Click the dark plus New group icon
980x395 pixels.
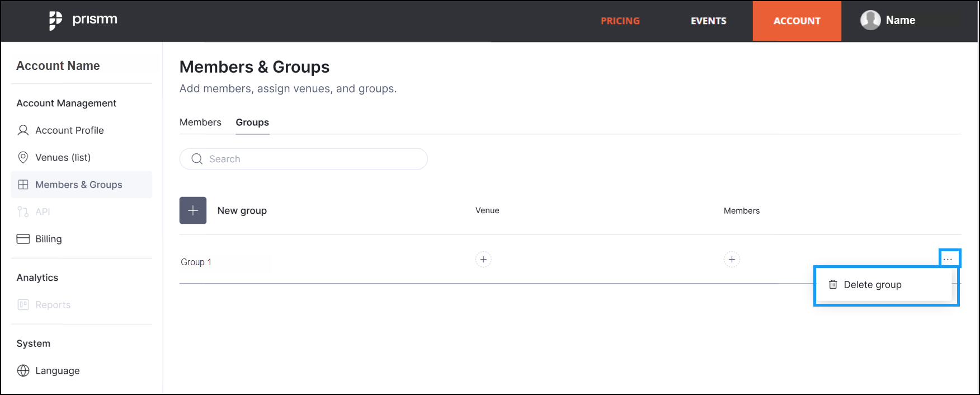pyautogui.click(x=193, y=210)
